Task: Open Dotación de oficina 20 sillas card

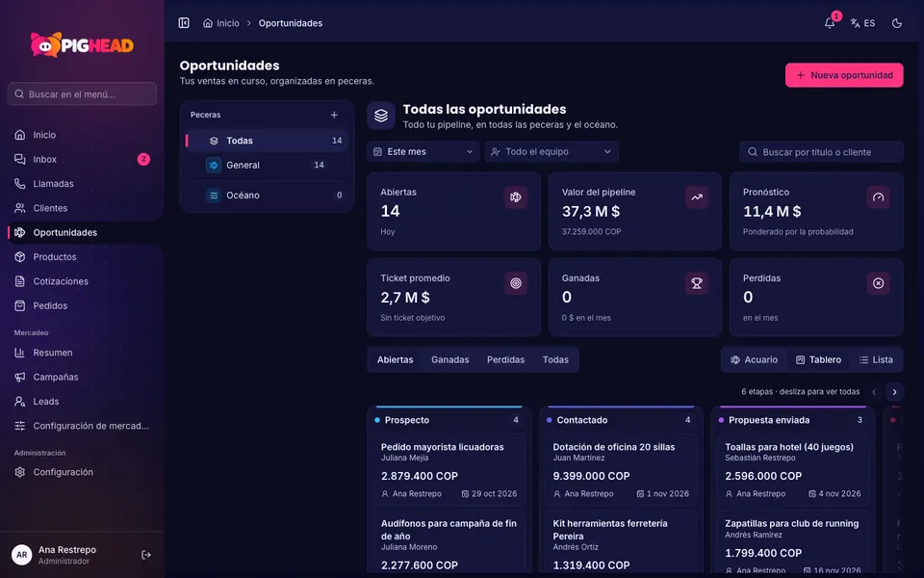Action: (x=621, y=469)
